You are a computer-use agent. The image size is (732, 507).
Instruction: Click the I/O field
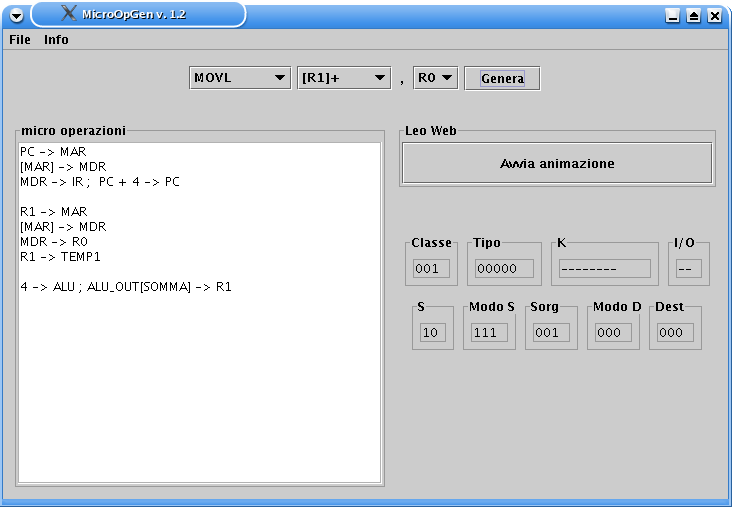(x=688, y=268)
